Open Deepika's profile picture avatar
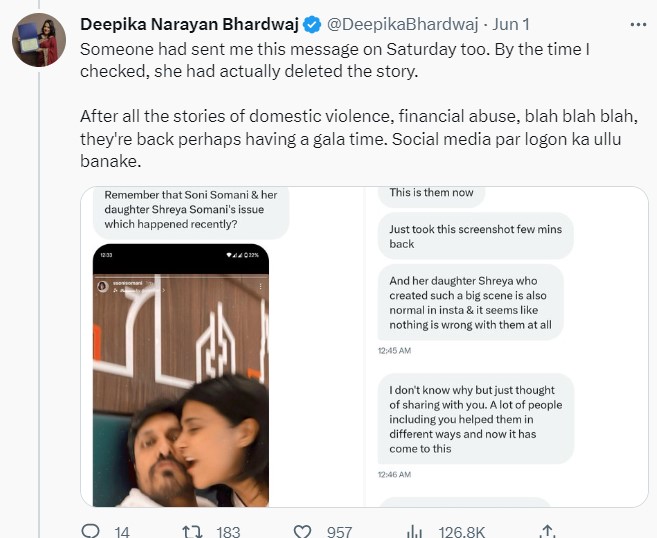 coord(38,40)
